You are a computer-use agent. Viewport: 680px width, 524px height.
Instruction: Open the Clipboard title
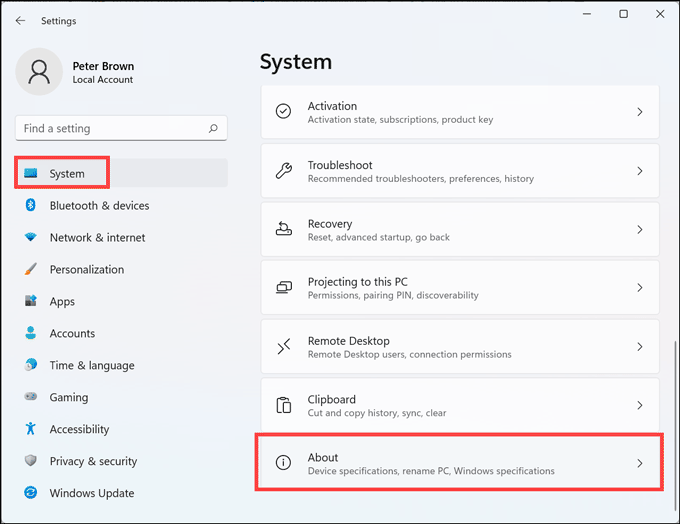coord(332,399)
